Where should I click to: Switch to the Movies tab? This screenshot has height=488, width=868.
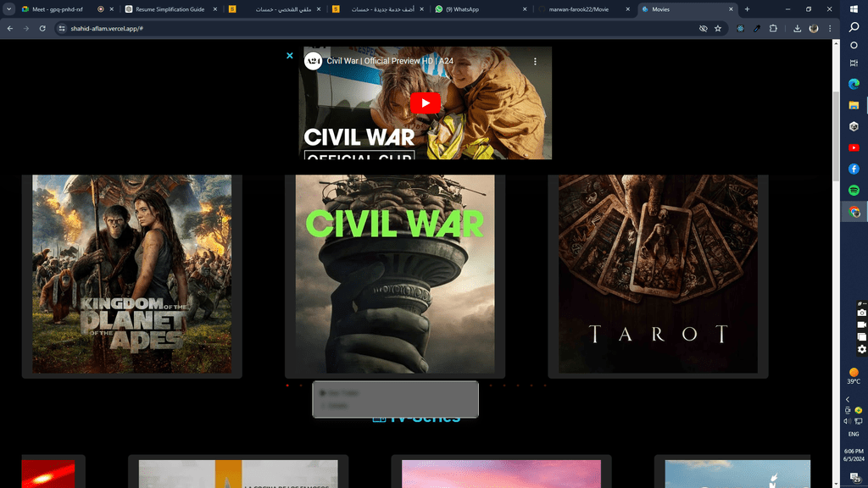tap(687, 9)
